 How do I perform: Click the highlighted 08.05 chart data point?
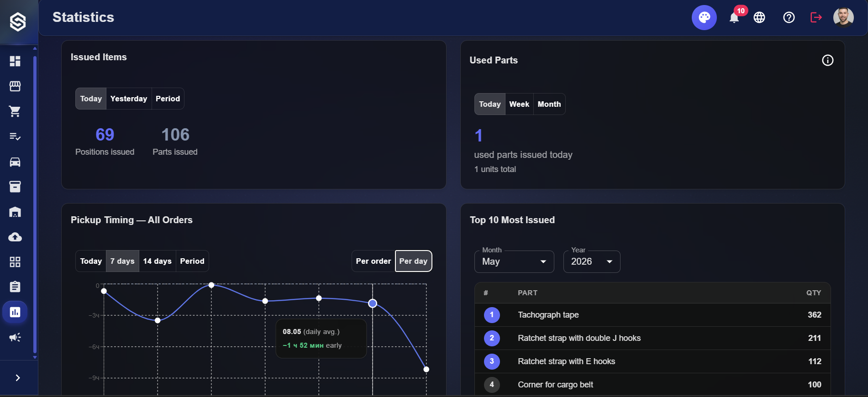click(x=373, y=303)
